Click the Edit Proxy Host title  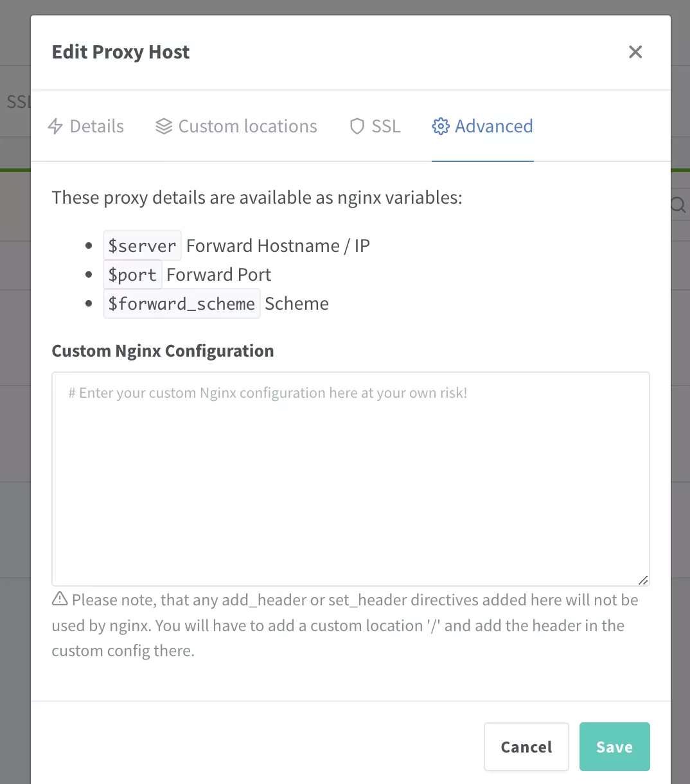pos(121,52)
